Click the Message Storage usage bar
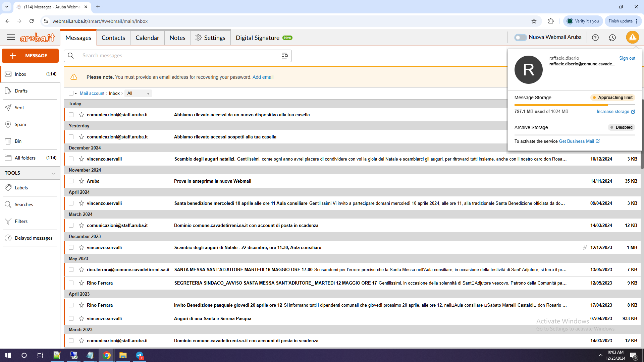The width and height of the screenshot is (644, 362). click(x=575, y=105)
